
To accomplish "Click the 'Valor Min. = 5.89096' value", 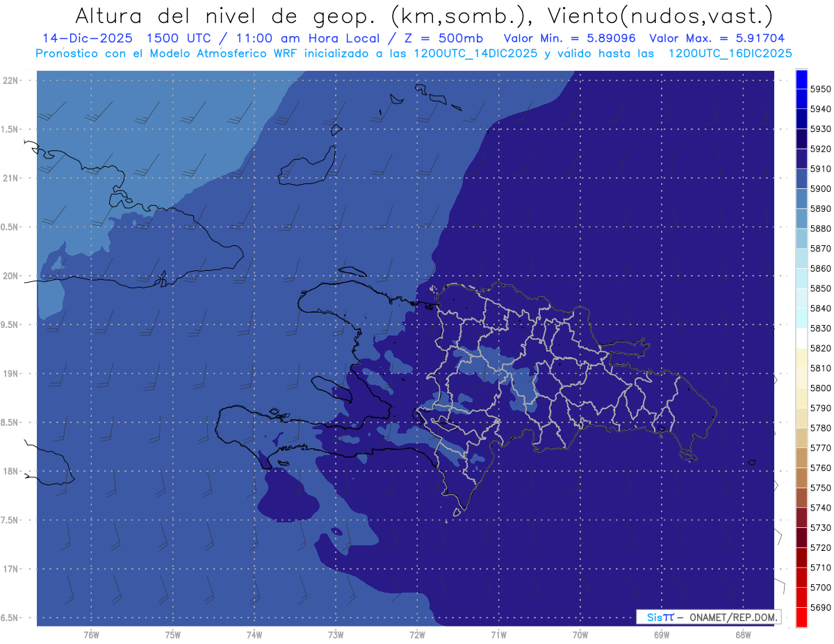I will 570,38.
